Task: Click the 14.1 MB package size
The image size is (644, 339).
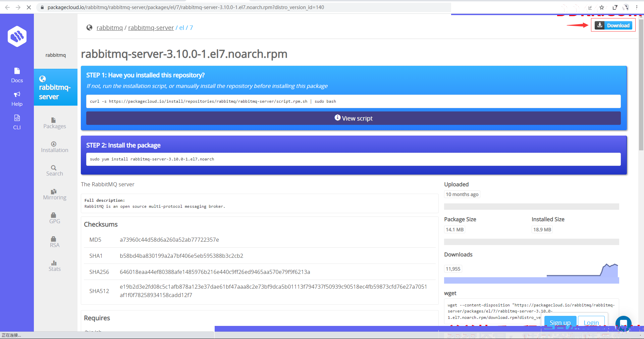Action: coord(454,230)
